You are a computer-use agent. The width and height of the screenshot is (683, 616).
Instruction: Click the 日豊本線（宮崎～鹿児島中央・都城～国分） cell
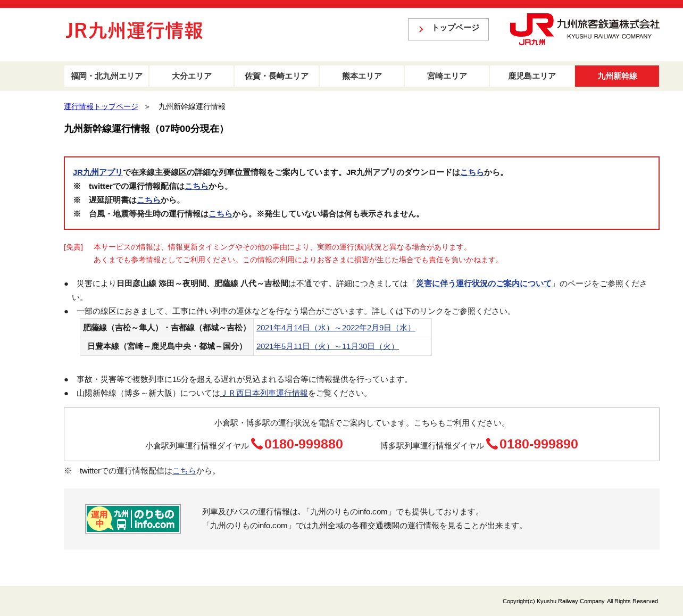coord(166,346)
